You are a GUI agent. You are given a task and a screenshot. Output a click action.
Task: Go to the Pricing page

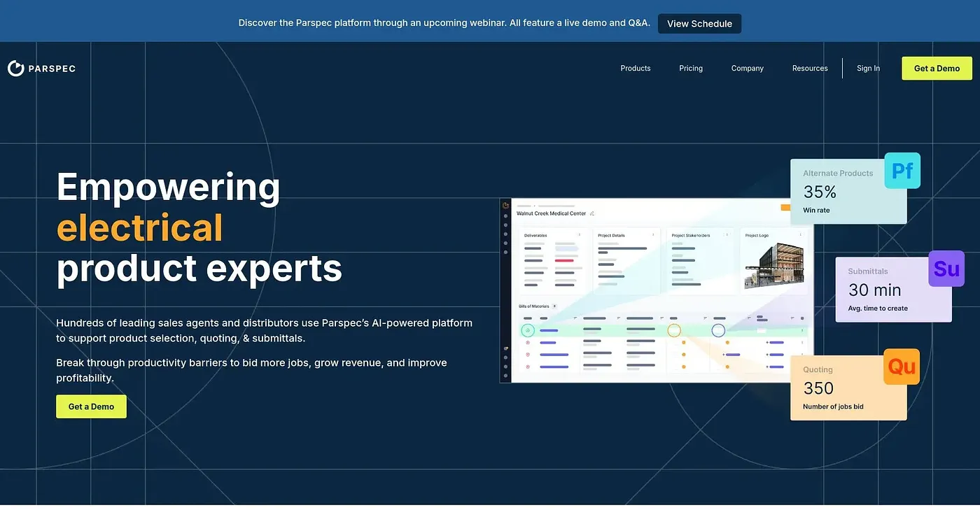[x=691, y=68]
